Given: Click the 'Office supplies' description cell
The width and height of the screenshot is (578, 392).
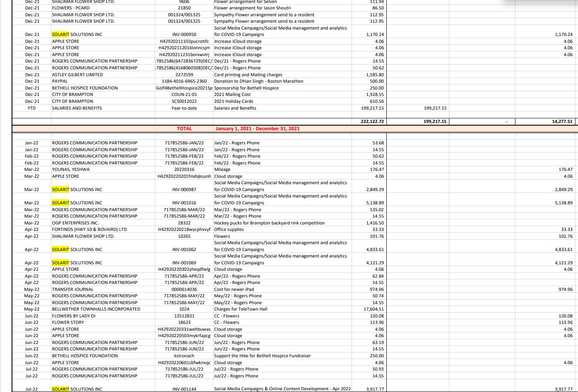Looking at the screenshot, I should pos(229,229).
